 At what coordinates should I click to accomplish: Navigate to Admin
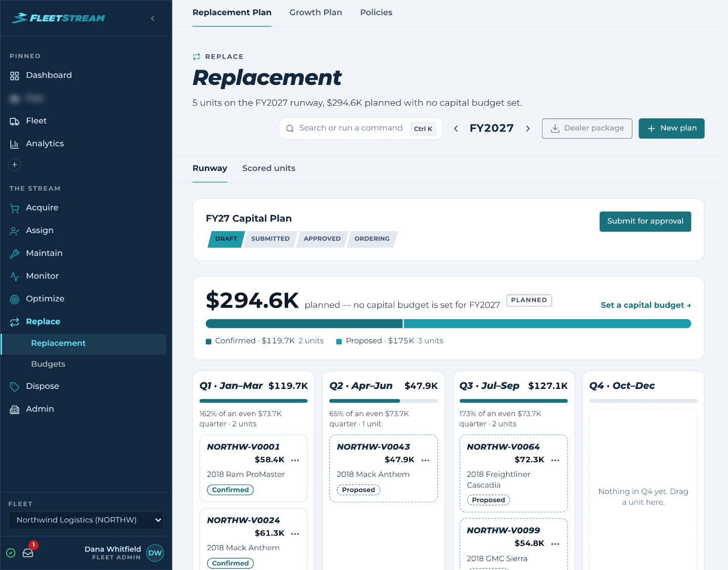click(86, 409)
